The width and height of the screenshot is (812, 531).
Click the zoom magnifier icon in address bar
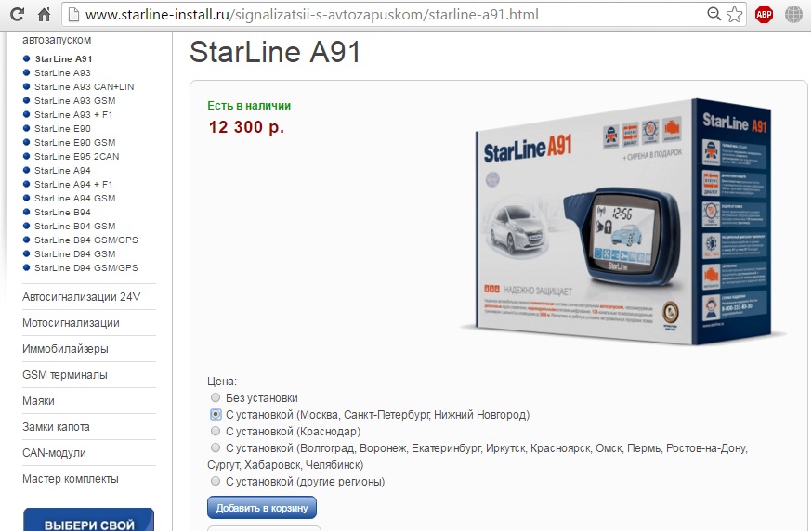coord(714,14)
